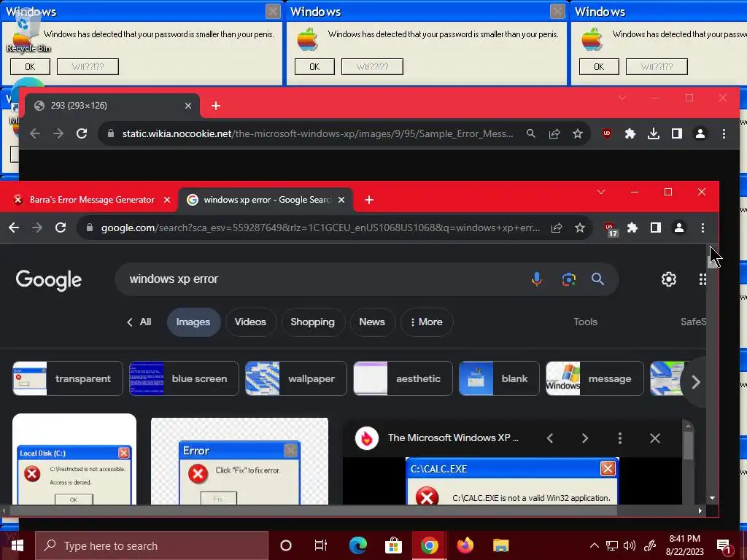The width and height of the screenshot is (747, 560).
Task: Click Wtf??!?? in the second Windows password dialog
Action: pos(372,66)
